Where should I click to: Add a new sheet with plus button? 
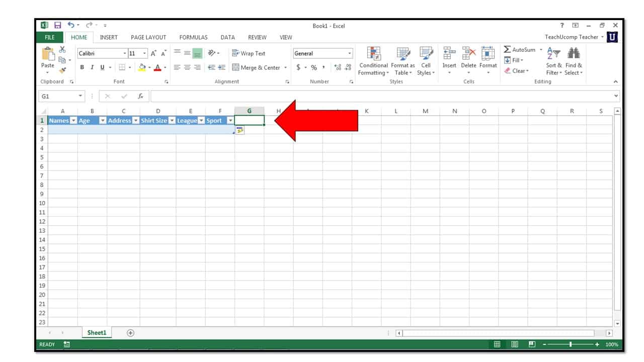pyautogui.click(x=130, y=333)
